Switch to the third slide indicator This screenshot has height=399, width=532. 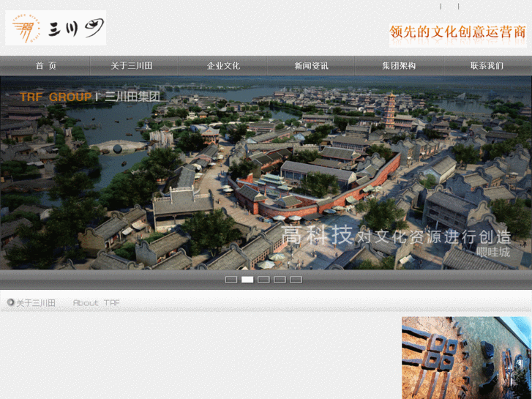tap(263, 280)
